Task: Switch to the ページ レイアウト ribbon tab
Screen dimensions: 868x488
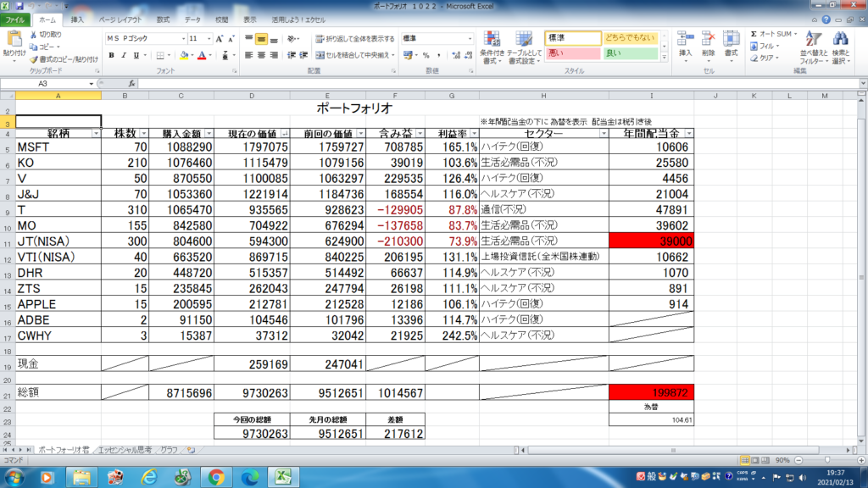Action: coord(120,20)
